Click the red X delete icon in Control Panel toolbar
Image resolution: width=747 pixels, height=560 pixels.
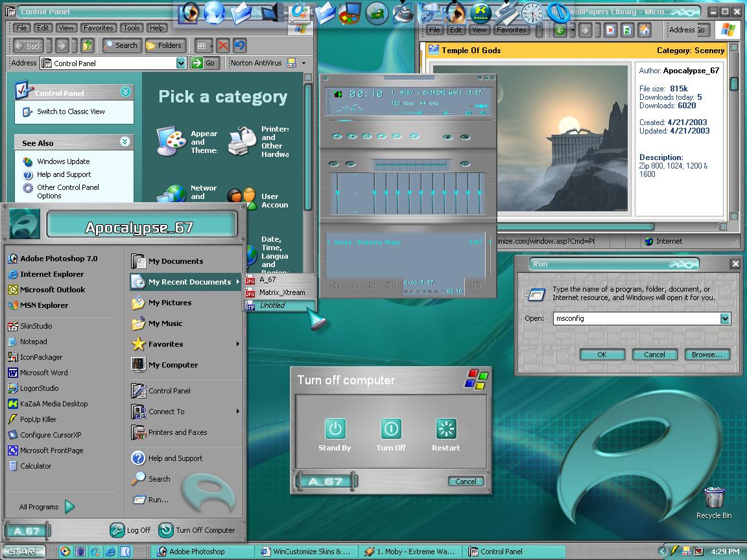point(222,46)
